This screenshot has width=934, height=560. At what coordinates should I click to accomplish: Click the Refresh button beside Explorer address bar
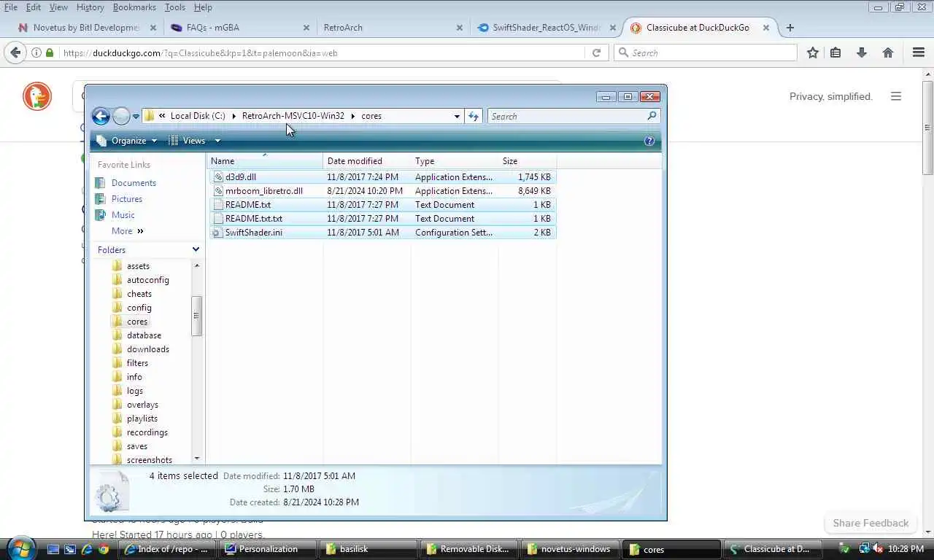pos(474,116)
